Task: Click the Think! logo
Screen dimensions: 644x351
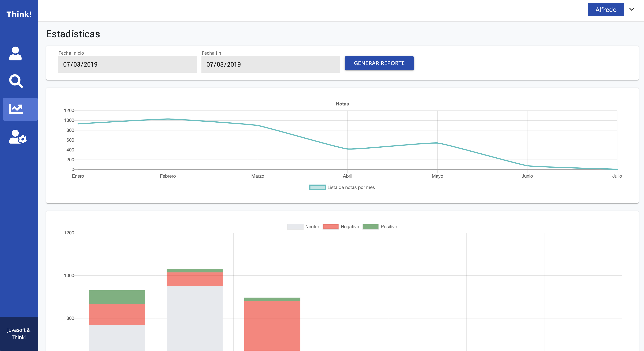Action: pyautogui.click(x=19, y=14)
